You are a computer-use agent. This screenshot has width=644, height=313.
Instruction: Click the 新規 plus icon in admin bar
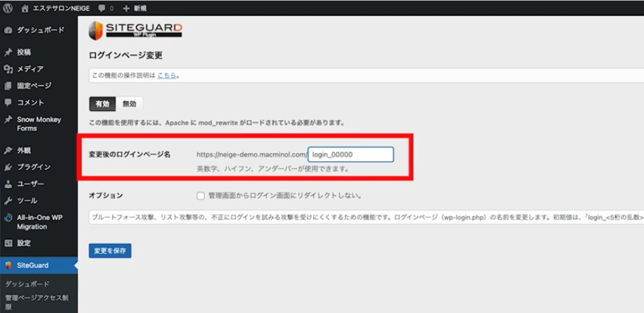(126, 8)
